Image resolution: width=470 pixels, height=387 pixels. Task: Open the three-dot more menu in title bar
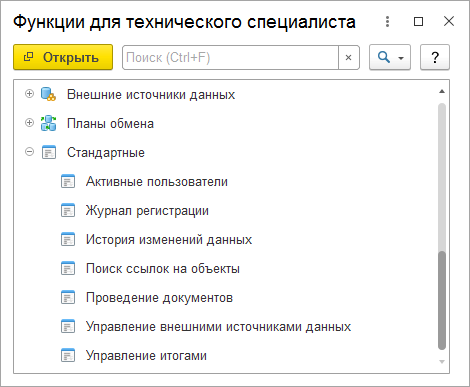click(x=387, y=21)
